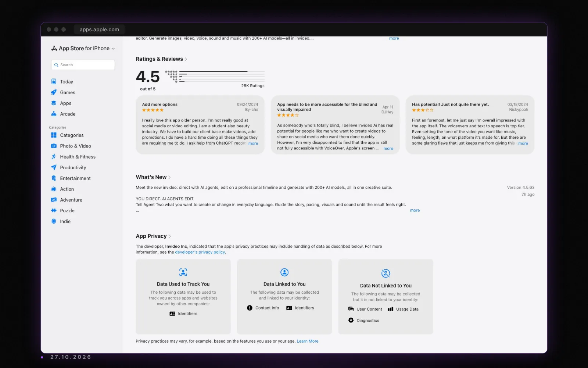The height and width of the screenshot is (368, 588).
Task: Click the '28K Ratings' text
Action: (253, 86)
